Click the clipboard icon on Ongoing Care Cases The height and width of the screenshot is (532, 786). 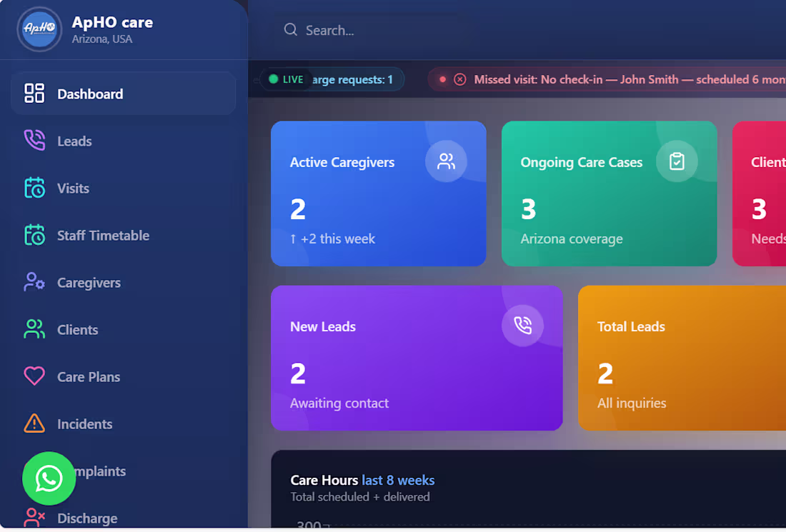[677, 161]
